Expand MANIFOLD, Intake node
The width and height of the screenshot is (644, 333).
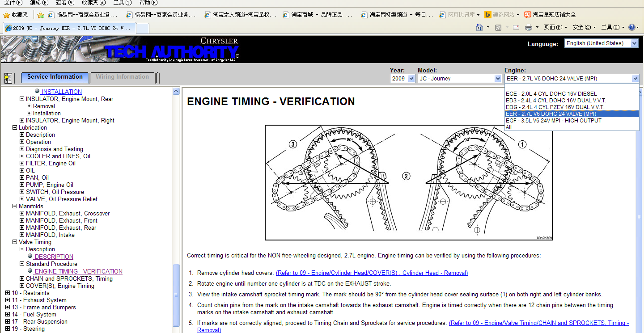pos(22,235)
